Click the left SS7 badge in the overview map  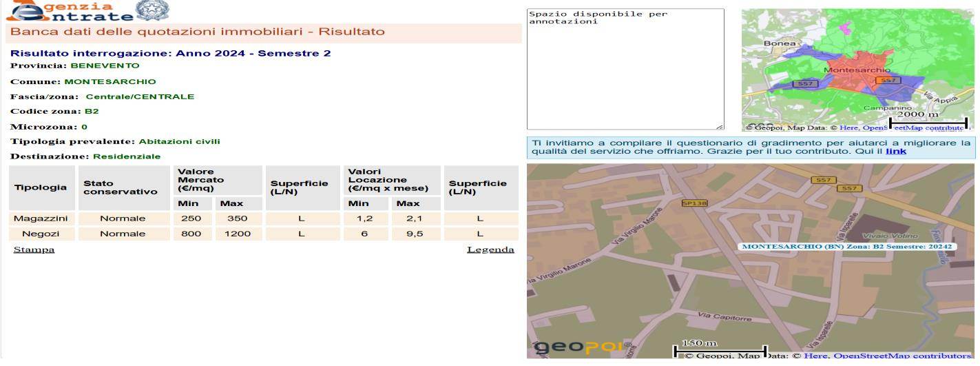pos(804,83)
